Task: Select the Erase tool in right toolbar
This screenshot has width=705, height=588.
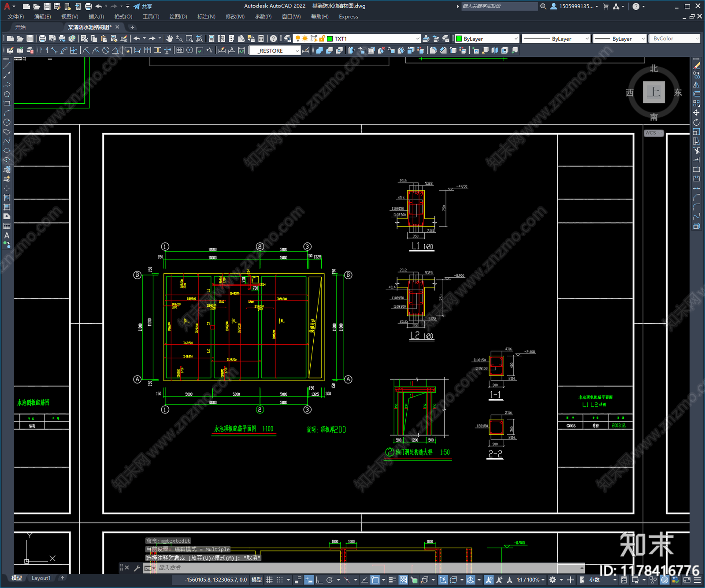Action: pos(696,66)
